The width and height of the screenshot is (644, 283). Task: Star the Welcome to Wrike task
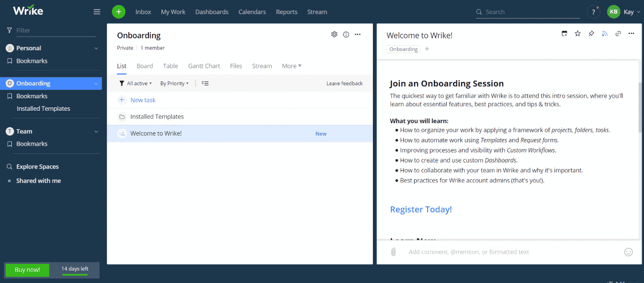point(578,34)
